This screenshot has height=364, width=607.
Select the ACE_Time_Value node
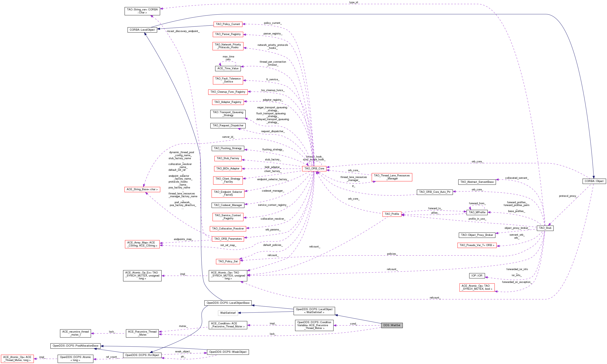tap(228, 68)
